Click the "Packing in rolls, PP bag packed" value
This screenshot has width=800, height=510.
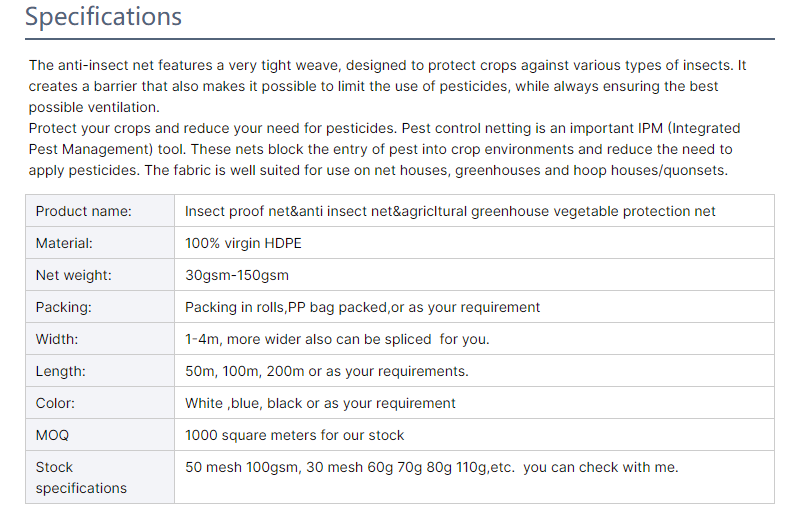pos(362,307)
